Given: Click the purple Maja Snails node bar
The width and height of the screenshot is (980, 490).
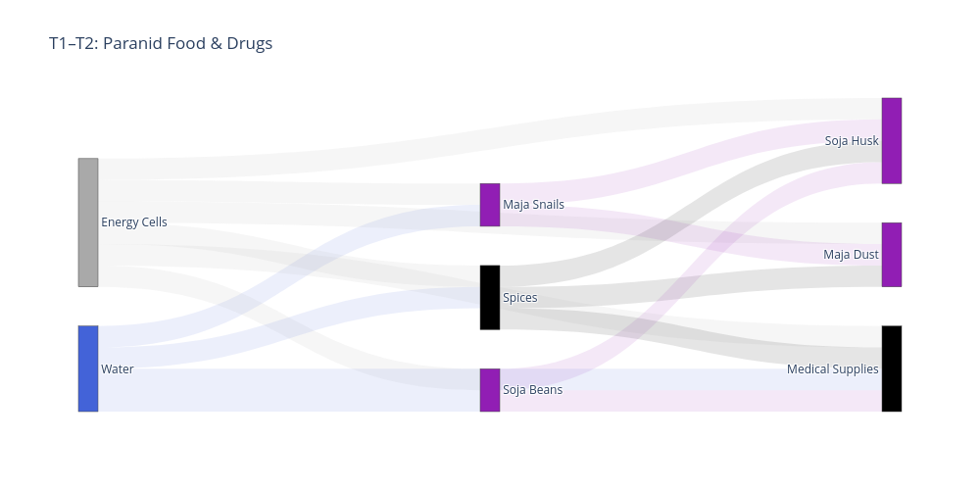Looking at the screenshot, I should (x=490, y=205).
